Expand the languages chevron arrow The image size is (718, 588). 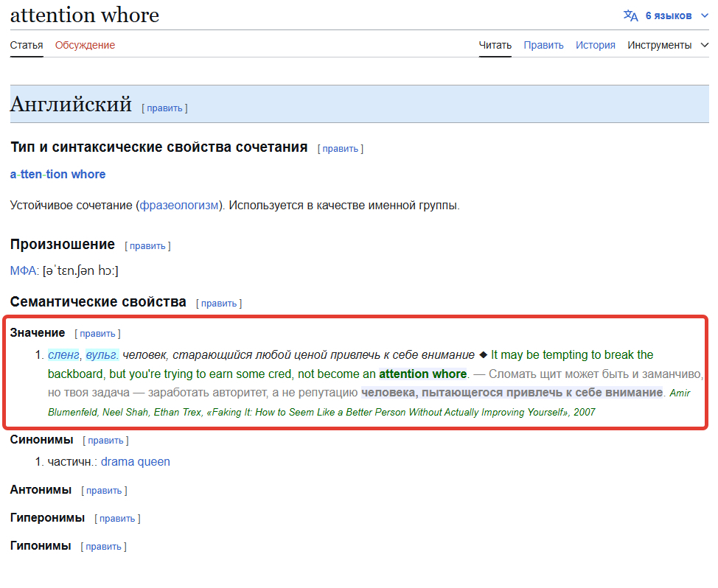704,15
